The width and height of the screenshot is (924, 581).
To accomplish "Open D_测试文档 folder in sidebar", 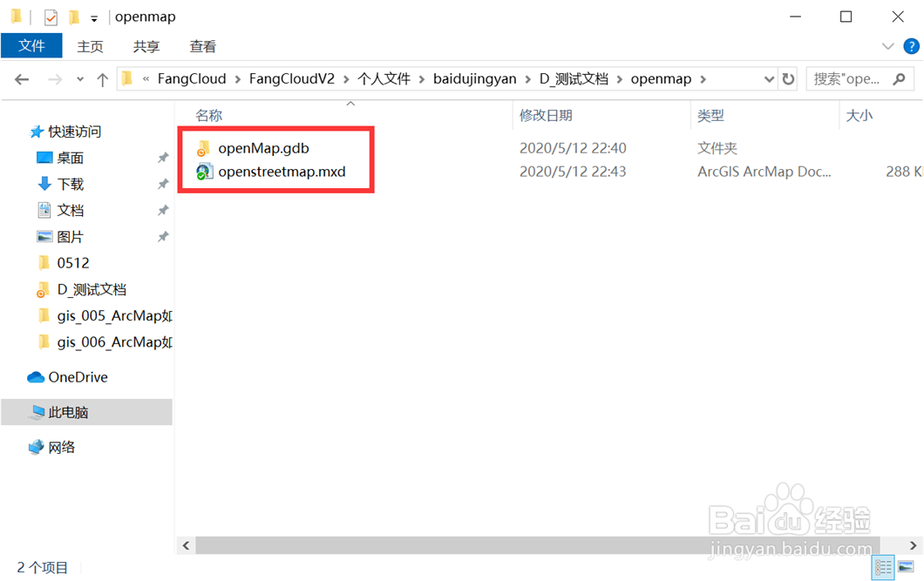I will click(x=92, y=289).
